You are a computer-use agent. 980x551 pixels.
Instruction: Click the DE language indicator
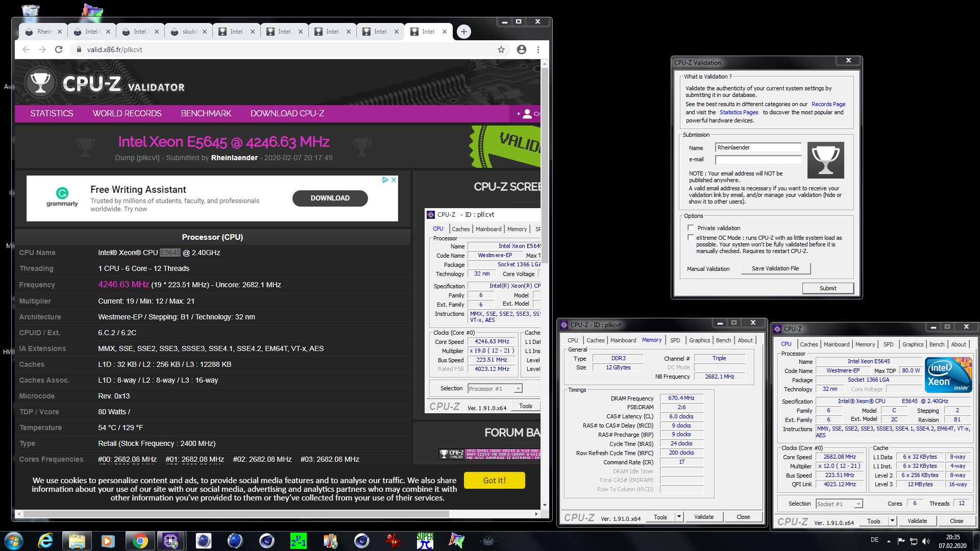(x=874, y=540)
